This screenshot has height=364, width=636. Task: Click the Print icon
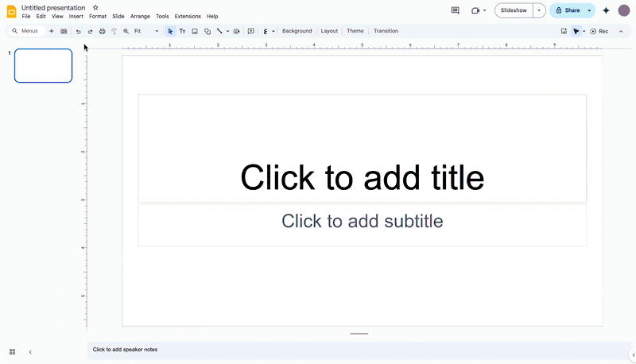click(x=102, y=31)
